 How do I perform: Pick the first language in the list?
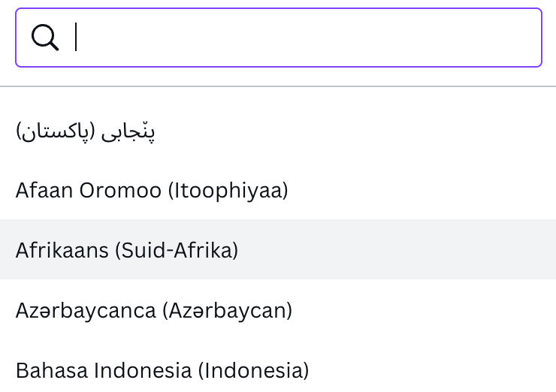(x=278, y=131)
